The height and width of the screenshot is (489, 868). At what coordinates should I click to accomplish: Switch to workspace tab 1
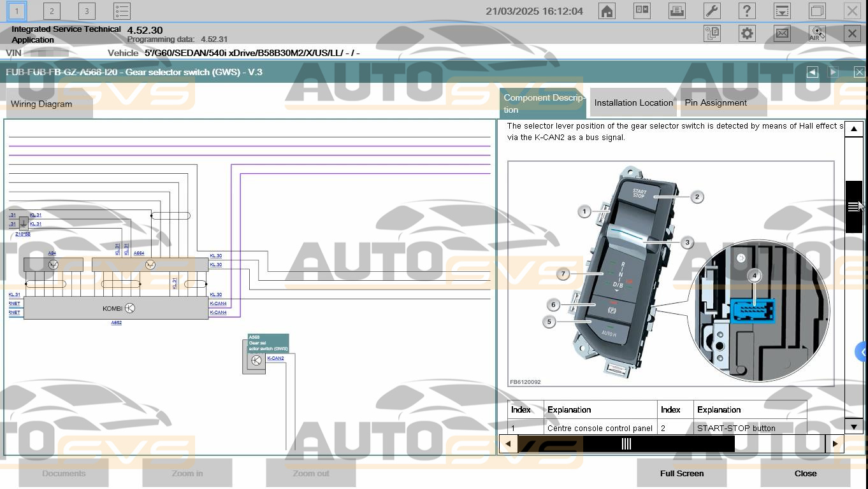pyautogui.click(x=17, y=11)
